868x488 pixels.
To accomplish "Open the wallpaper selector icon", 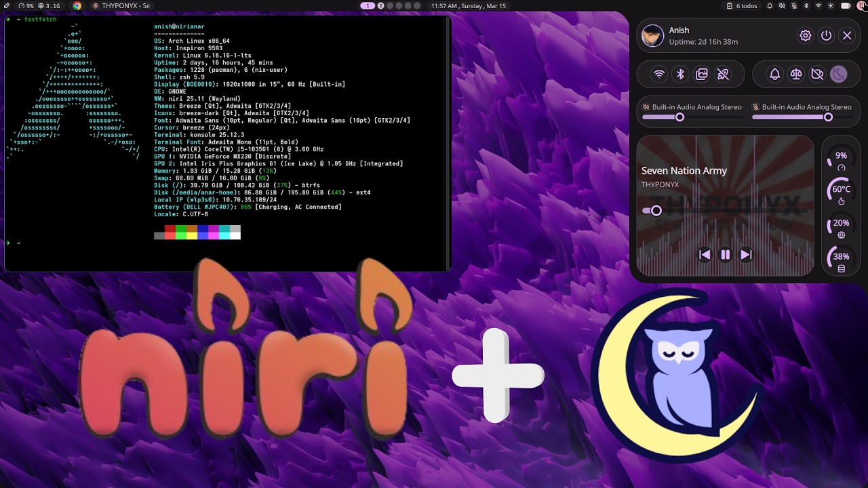I will coord(702,75).
